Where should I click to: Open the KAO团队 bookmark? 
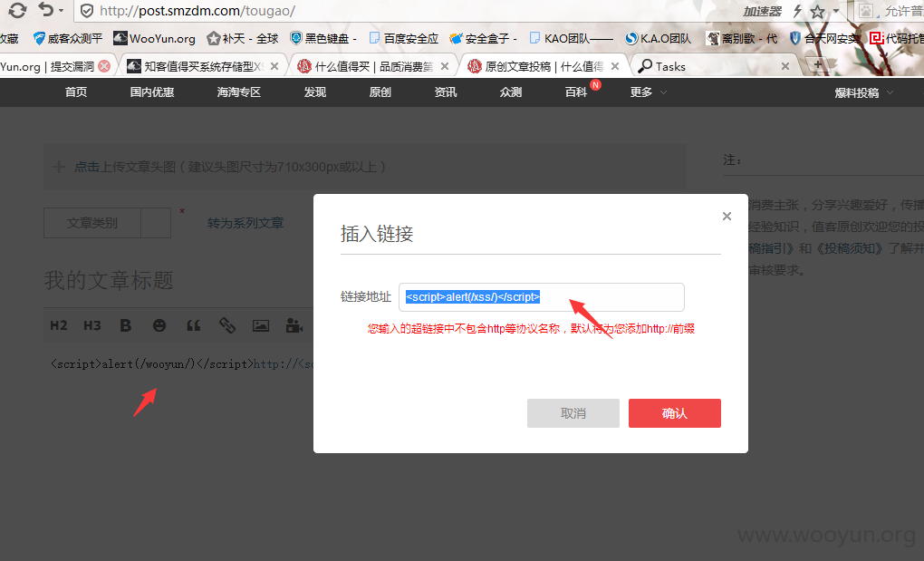[x=571, y=38]
